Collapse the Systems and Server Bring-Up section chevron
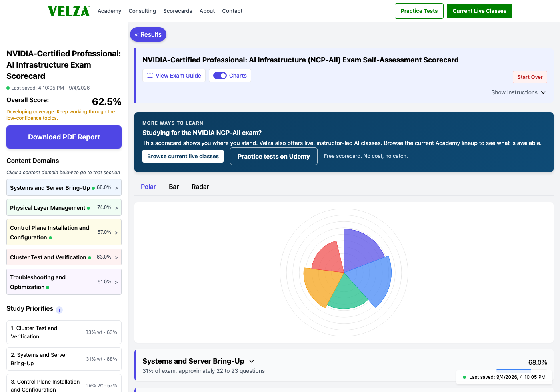Viewport: 560px width, 392px height. click(252, 361)
